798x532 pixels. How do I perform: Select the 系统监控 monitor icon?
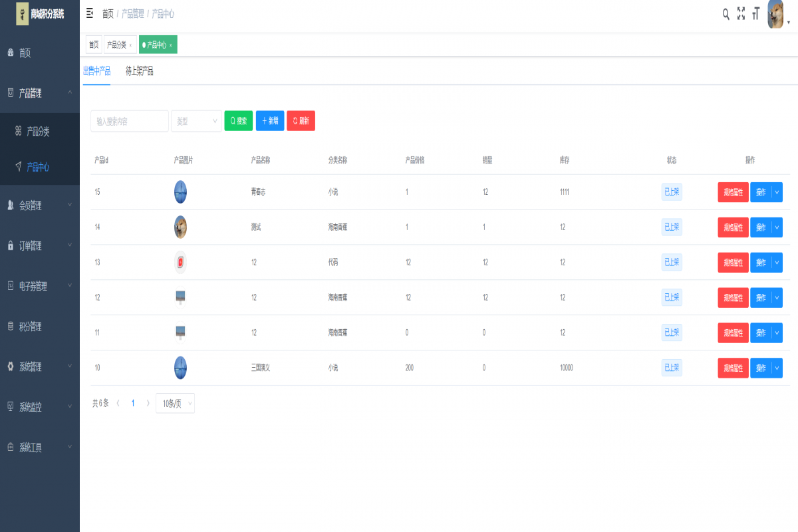click(10, 406)
